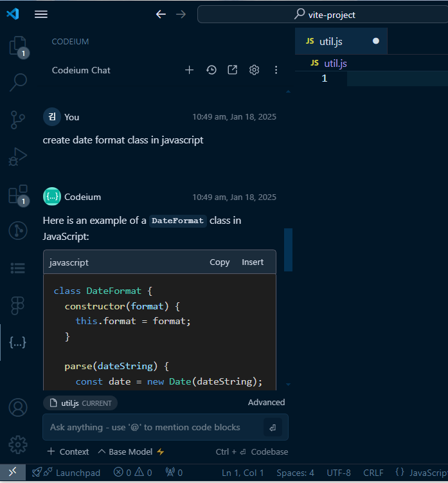Open Advanced chat options
Screen dimensions: 448x483
(266, 403)
